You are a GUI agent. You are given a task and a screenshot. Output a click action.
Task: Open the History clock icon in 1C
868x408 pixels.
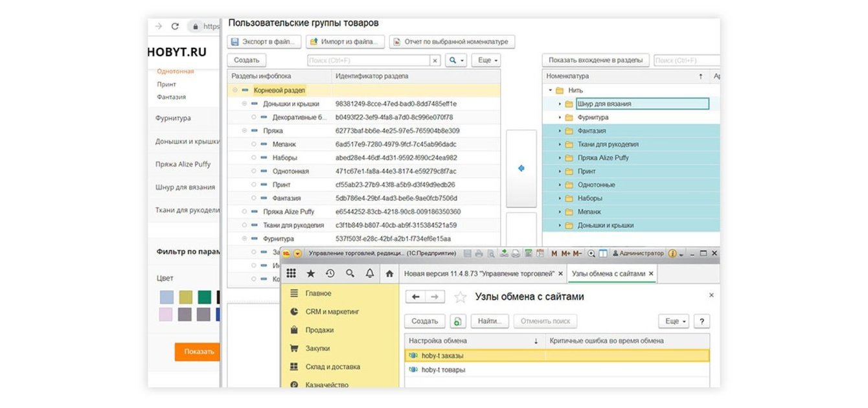[330, 273]
